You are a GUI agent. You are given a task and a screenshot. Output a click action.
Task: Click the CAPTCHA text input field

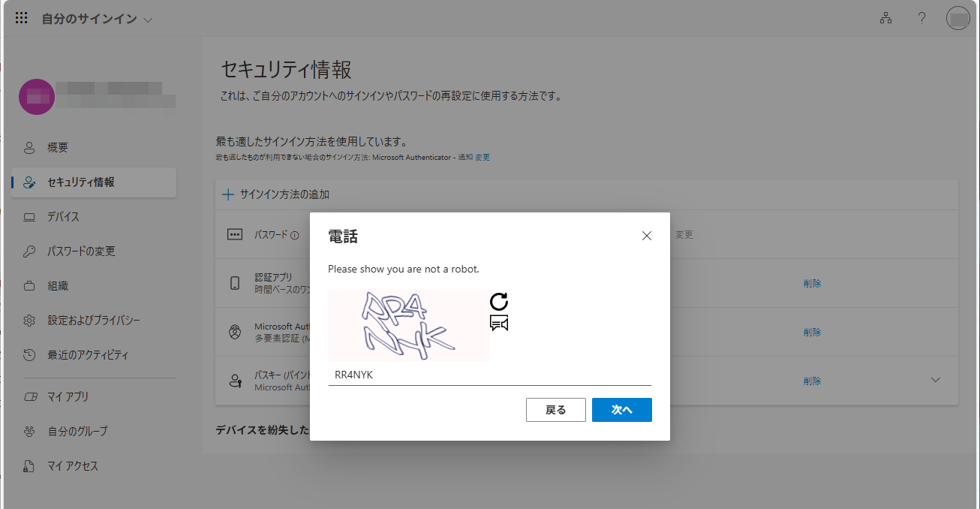point(489,375)
